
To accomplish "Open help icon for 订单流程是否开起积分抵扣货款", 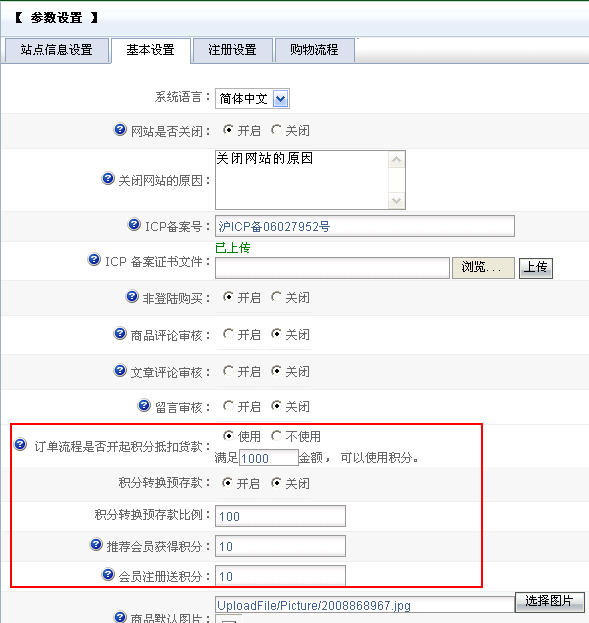I will (21, 444).
